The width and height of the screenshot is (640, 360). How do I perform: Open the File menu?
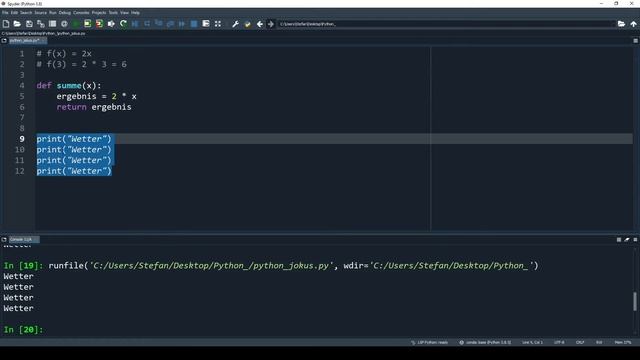[5, 13]
